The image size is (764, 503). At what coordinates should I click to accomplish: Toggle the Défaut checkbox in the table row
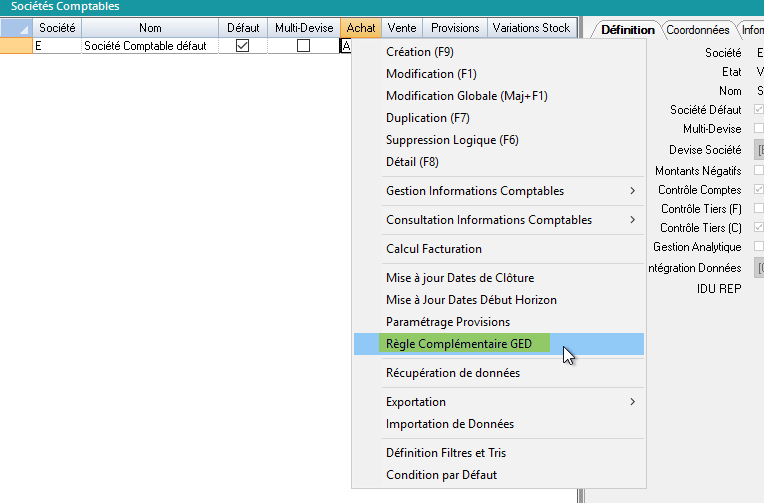242,46
